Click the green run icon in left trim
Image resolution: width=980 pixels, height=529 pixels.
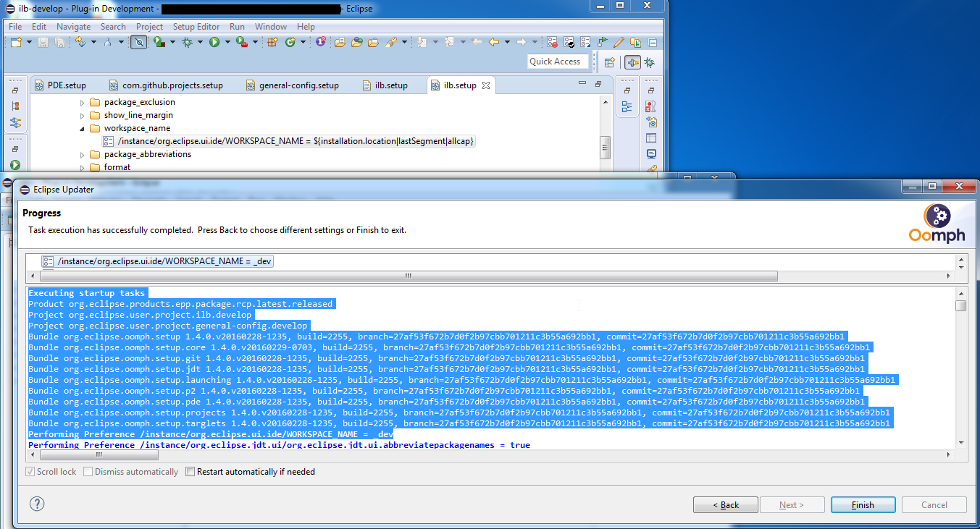(x=15, y=165)
